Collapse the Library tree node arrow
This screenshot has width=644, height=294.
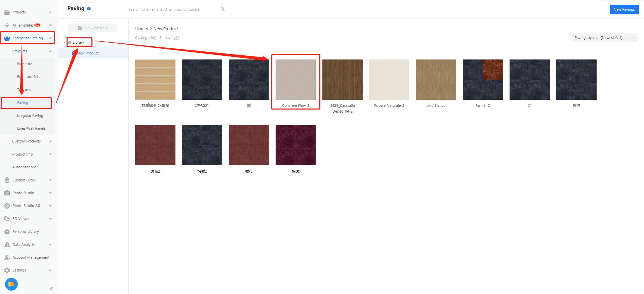tap(64, 43)
